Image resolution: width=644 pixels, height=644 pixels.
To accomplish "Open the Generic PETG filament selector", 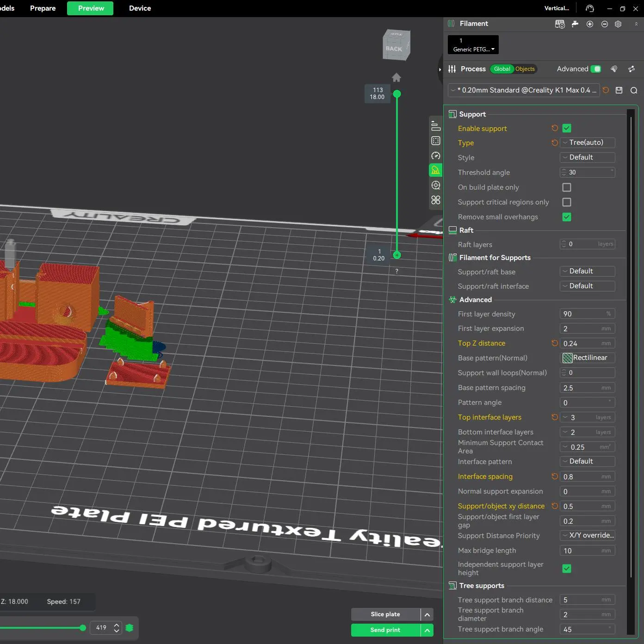I will click(473, 45).
